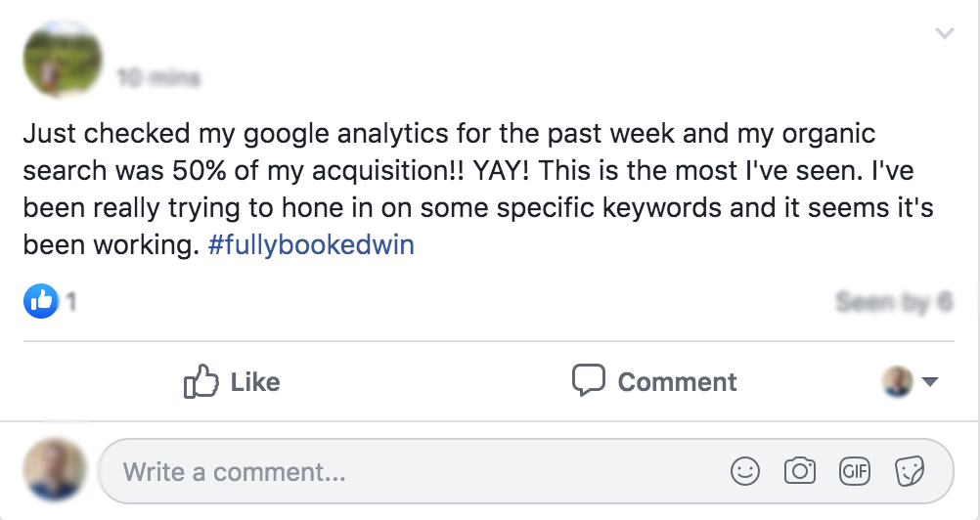
Task: Click the small profile picture beside Comment
Action: pyautogui.click(x=898, y=381)
